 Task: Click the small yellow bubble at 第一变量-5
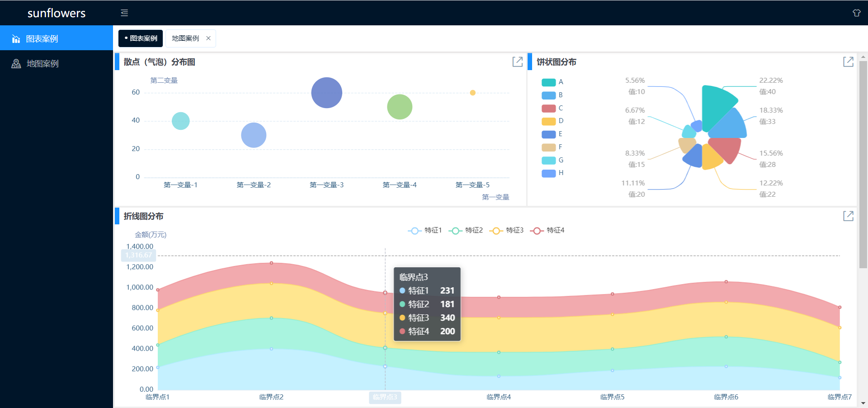472,93
